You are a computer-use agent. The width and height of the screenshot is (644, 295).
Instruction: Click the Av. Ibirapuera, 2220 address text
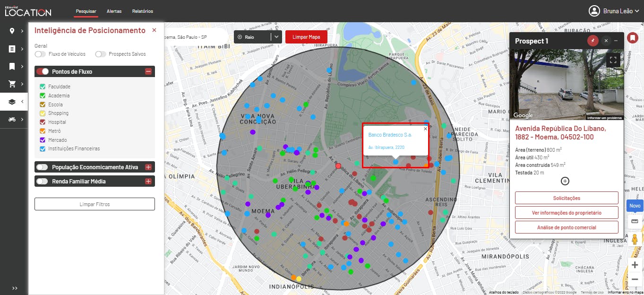coord(386,147)
